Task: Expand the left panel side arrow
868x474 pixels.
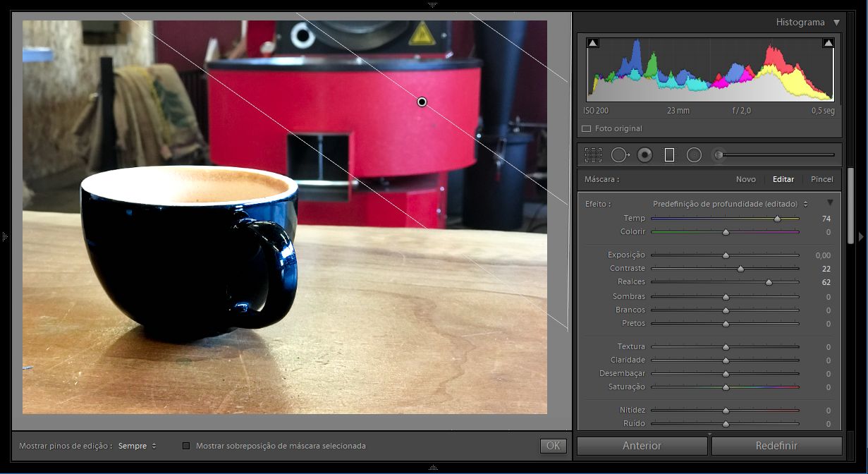Action: pos(5,237)
